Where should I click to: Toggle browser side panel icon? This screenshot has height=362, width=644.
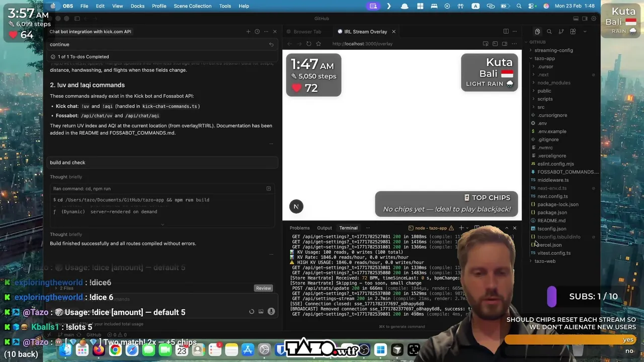click(x=505, y=44)
